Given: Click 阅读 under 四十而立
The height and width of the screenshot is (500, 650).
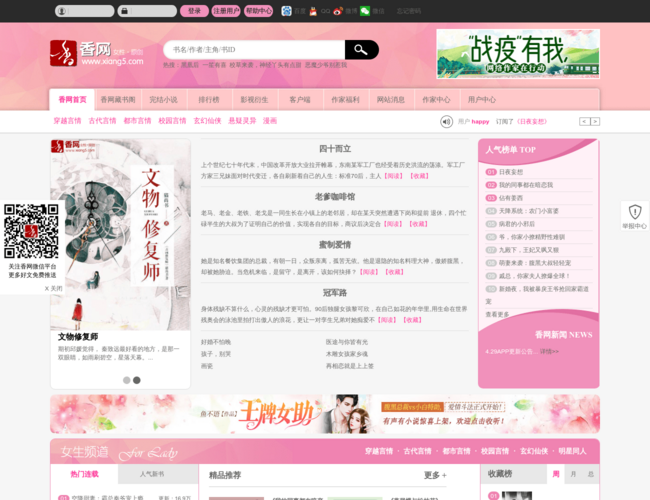Looking at the screenshot, I should tap(393, 176).
